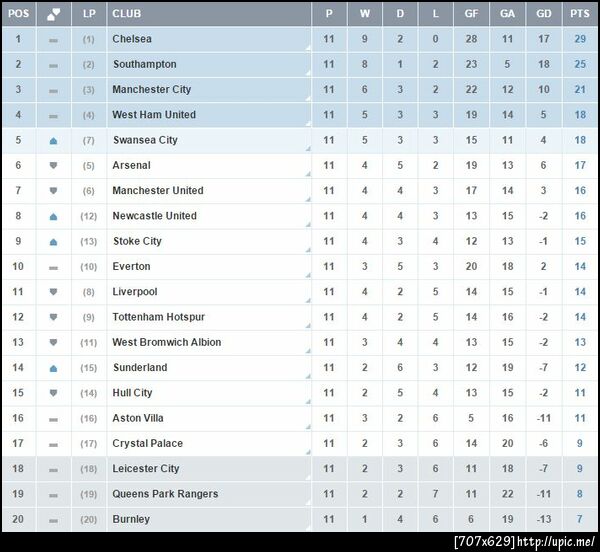Sort by GD column header
The width and height of the screenshot is (600, 552).
pos(542,14)
